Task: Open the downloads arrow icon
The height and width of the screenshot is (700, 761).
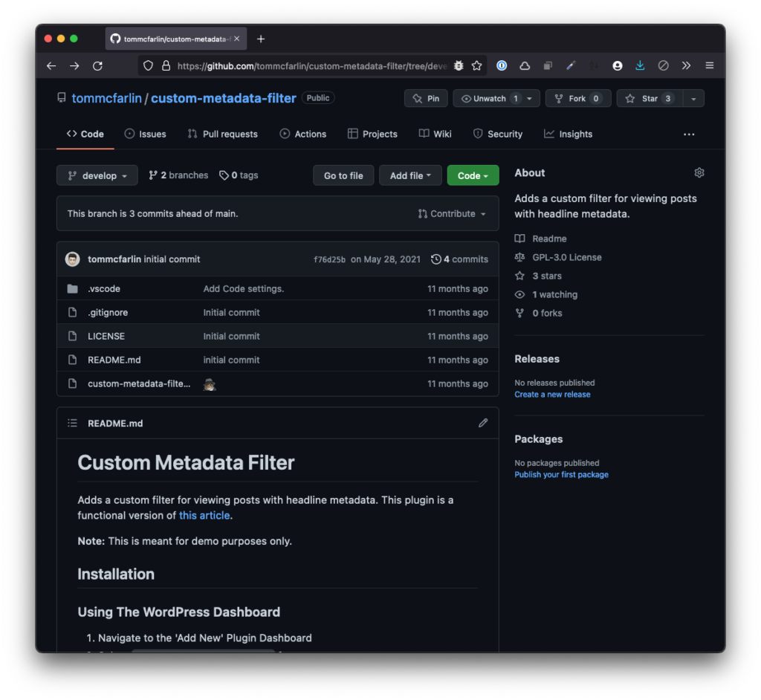Action: coord(640,65)
